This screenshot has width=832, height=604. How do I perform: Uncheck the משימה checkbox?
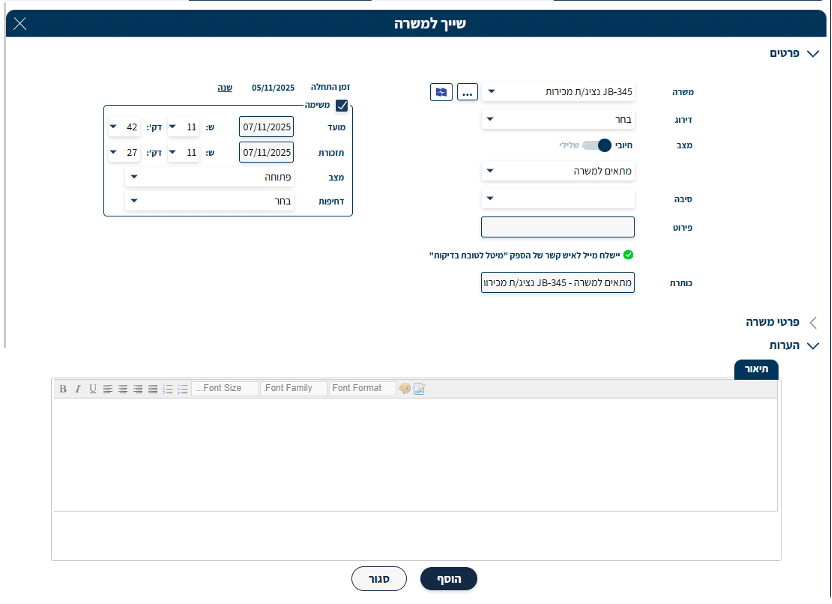(x=342, y=105)
